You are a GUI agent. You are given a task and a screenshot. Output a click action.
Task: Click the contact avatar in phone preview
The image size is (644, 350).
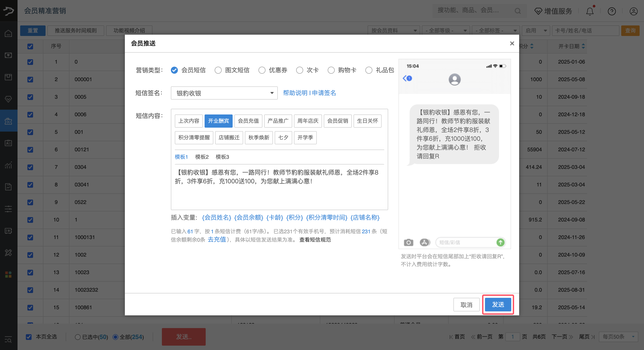455,79
